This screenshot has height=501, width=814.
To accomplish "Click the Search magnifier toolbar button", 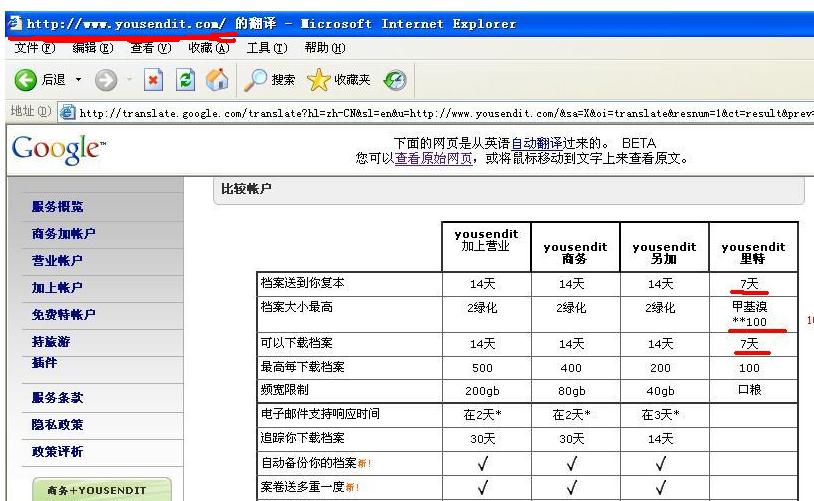I will tap(269, 80).
